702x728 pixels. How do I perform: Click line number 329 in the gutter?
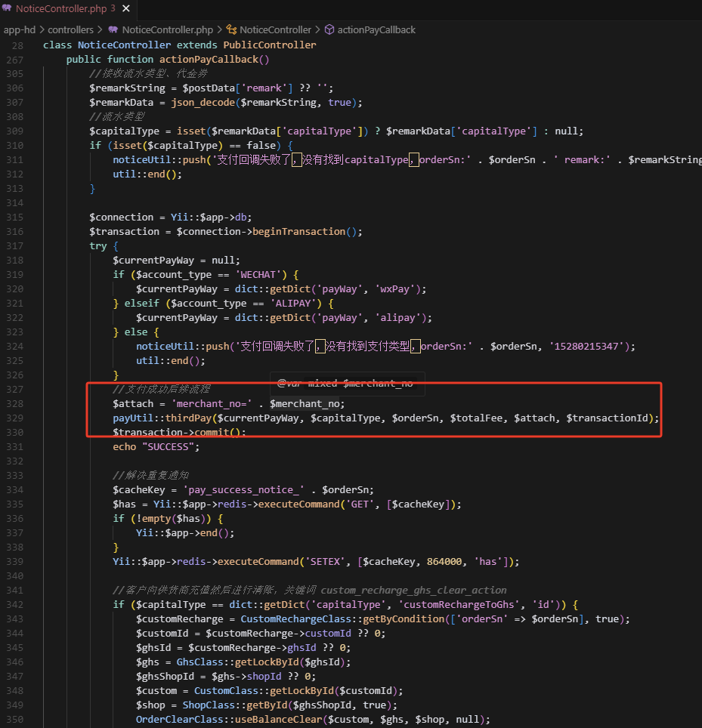[15, 418]
